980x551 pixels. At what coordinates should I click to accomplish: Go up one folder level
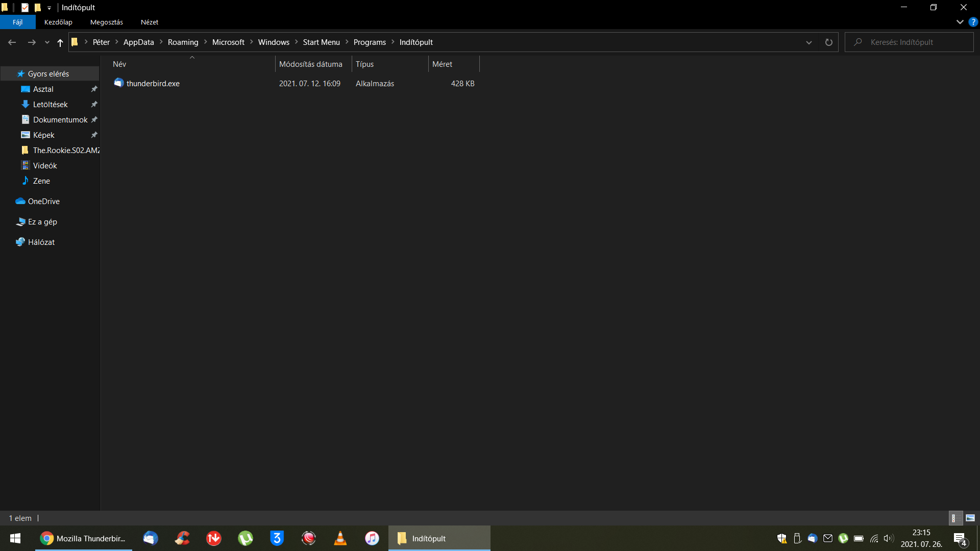60,42
